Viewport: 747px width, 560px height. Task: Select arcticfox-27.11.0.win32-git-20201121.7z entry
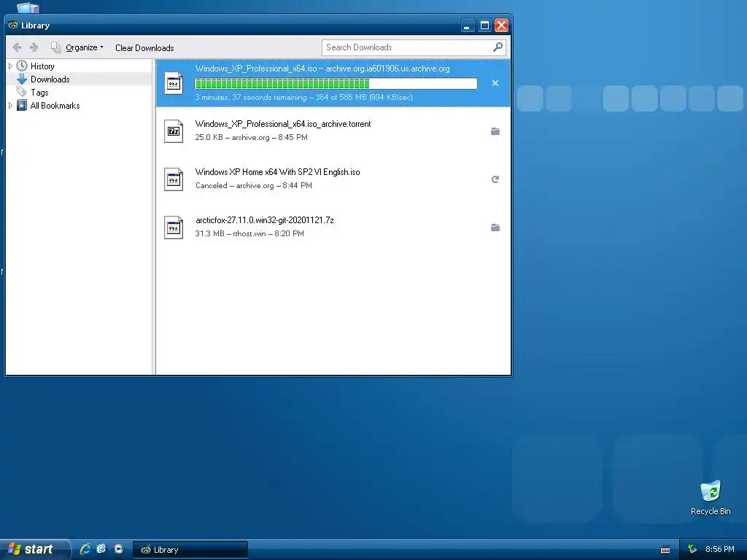tap(333, 227)
